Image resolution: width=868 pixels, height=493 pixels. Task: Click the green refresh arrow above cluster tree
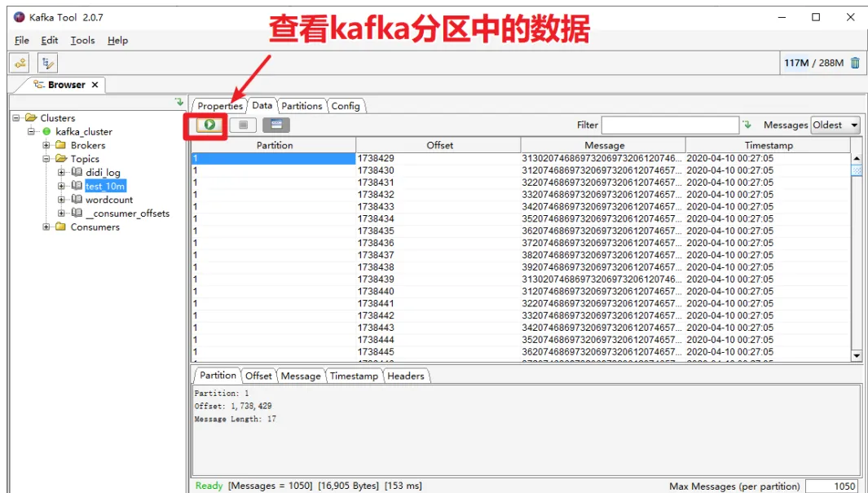[178, 102]
